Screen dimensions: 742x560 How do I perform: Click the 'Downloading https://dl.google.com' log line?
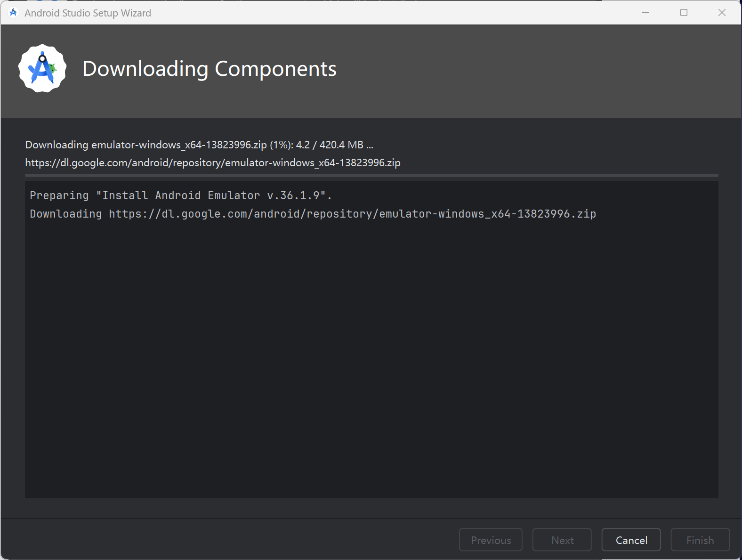pyautogui.click(x=313, y=214)
